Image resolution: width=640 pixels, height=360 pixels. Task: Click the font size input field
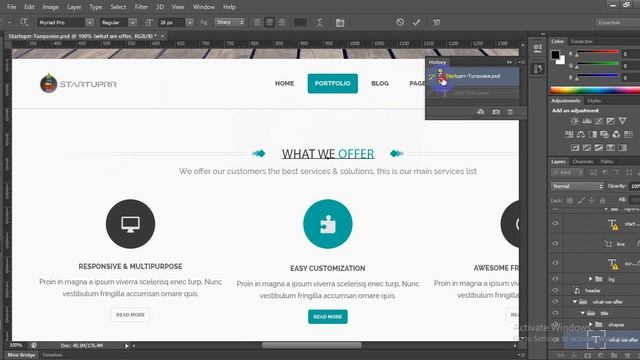point(172,22)
